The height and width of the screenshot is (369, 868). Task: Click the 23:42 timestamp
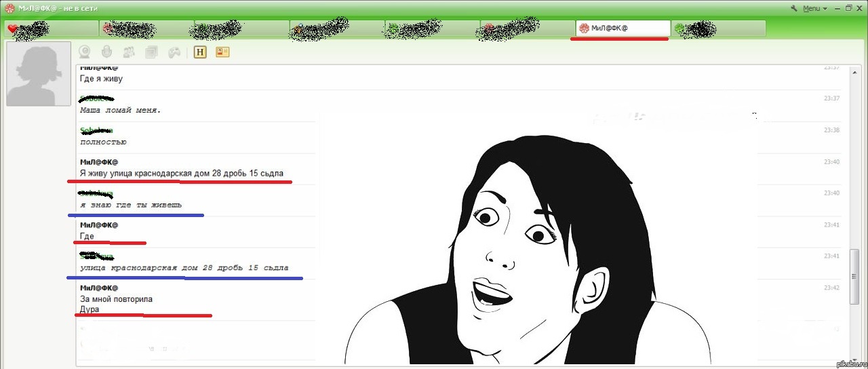(x=831, y=288)
